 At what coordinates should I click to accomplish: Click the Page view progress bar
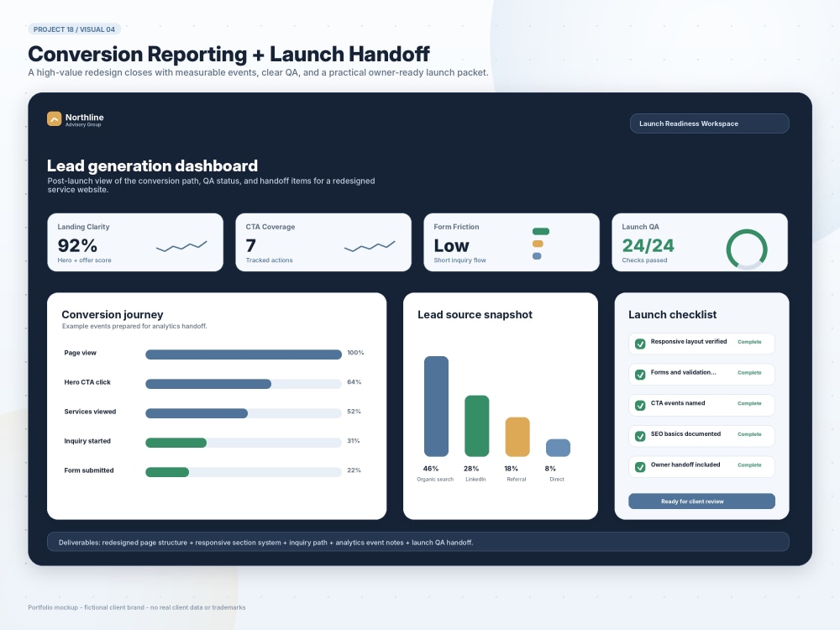pyautogui.click(x=244, y=354)
